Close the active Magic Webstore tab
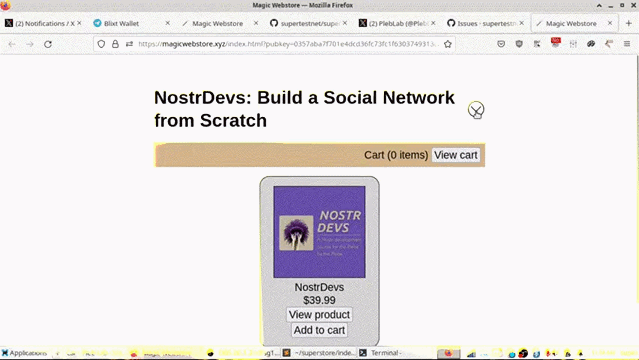 pyautogui.click(x=610, y=23)
